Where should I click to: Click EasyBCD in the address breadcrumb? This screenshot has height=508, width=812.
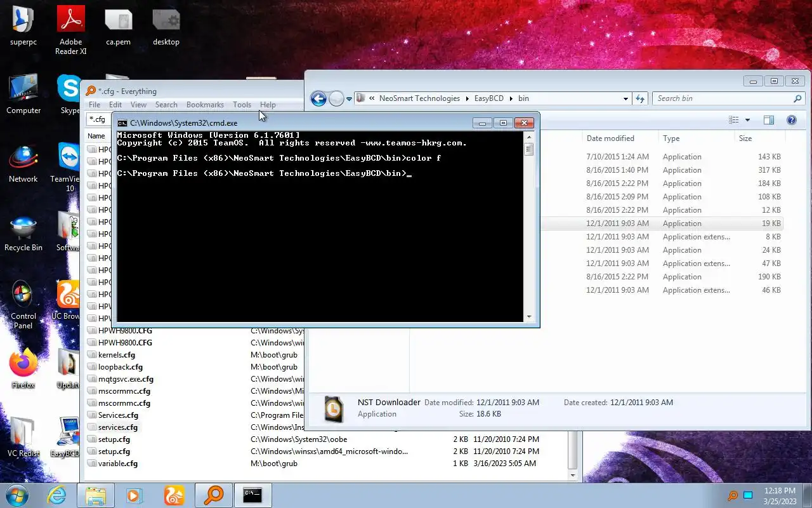[x=489, y=98]
